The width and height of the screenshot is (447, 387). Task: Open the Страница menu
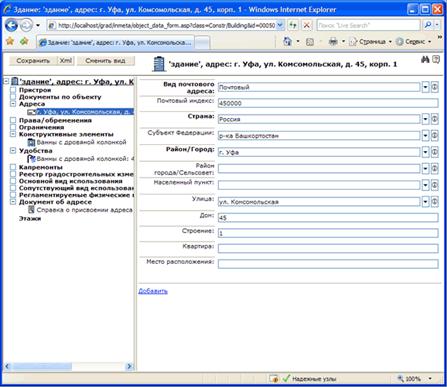[x=370, y=42]
